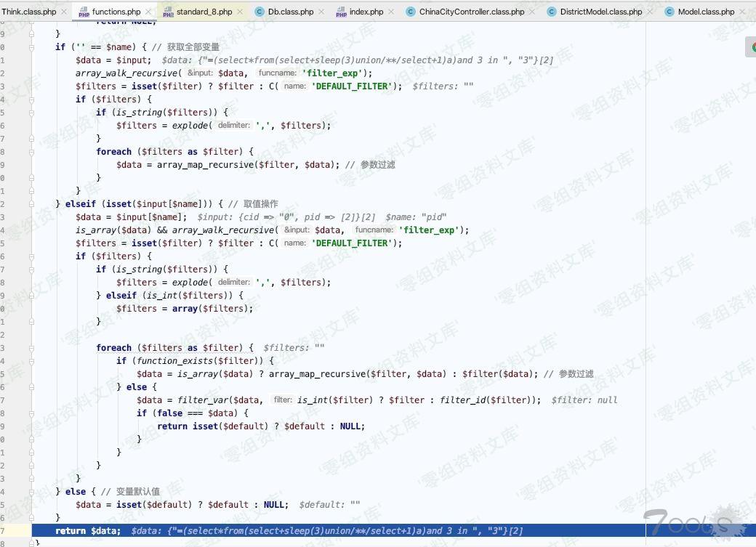Collapse the foreach block with function_exists check
The height and width of the screenshot is (547, 756).
[33, 348]
